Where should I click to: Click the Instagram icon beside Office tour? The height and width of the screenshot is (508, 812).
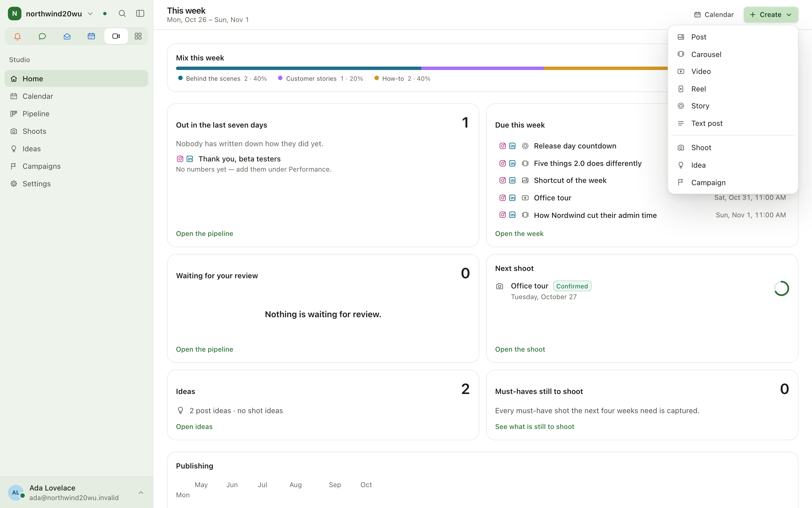(502, 198)
